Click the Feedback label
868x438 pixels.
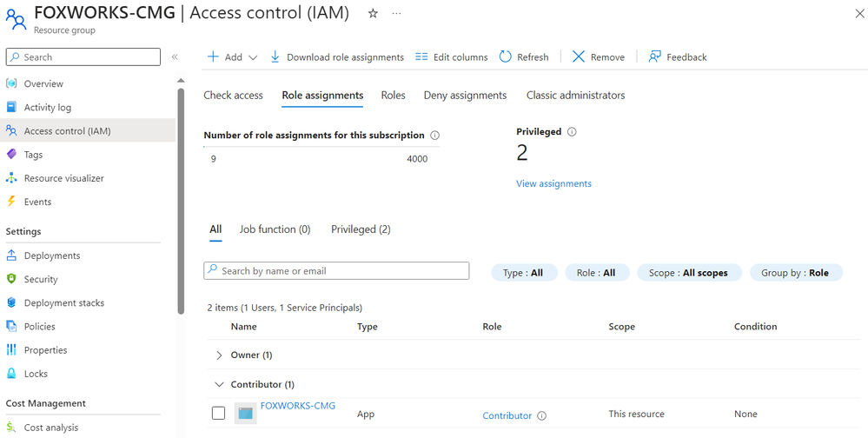coord(686,57)
